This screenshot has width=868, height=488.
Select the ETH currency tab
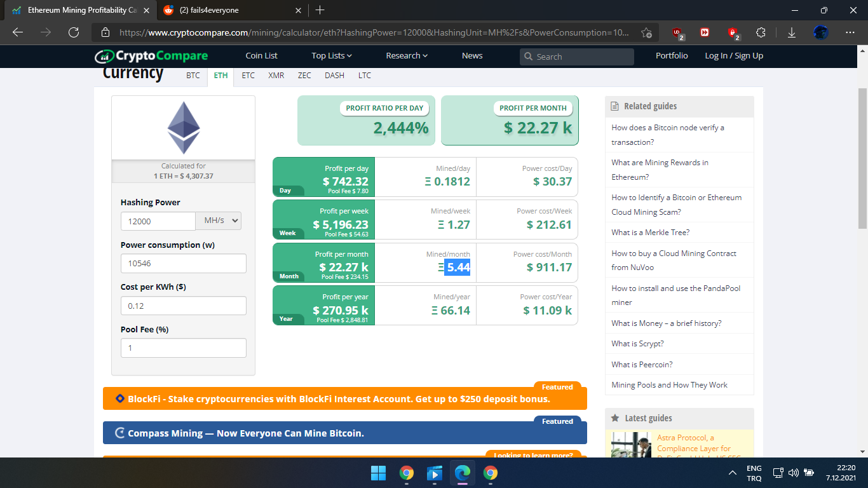pyautogui.click(x=220, y=75)
